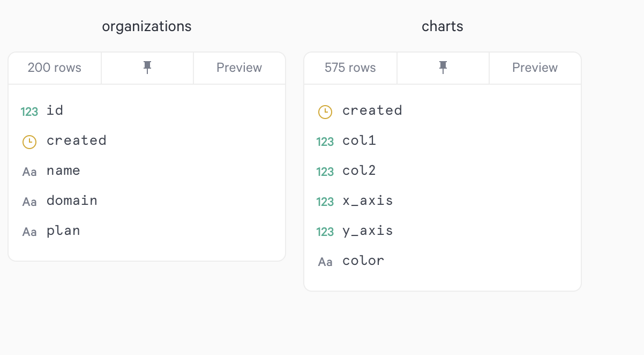Click the 575 rows count

[350, 68]
